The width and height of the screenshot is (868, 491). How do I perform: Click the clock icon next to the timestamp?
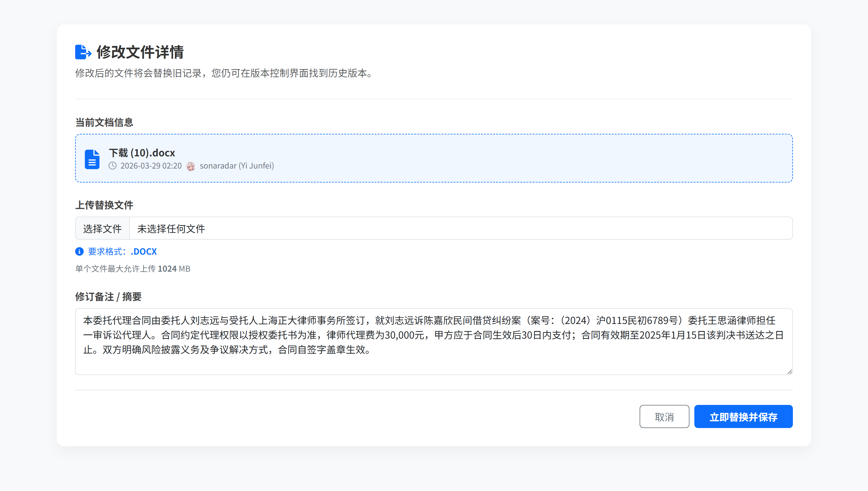(112, 165)
